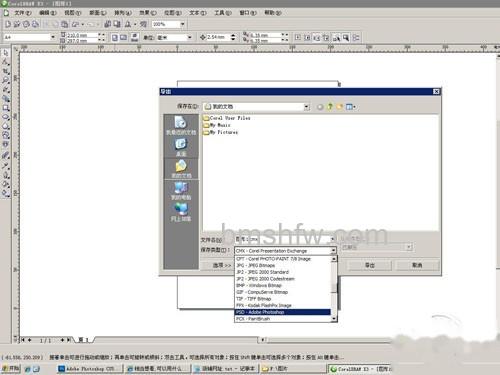Click the New document toolbar icon
Viewport: 500px width, 375px height.
point(8,24)
